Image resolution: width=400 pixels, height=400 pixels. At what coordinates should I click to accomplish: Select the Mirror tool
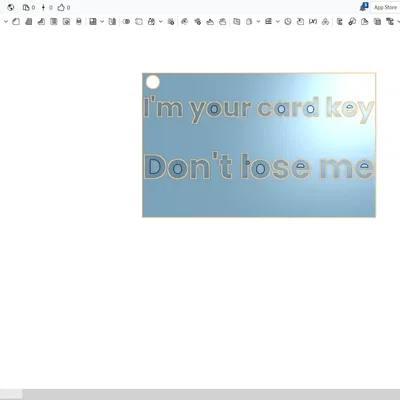pyautogui.click(x=112, y=22)
